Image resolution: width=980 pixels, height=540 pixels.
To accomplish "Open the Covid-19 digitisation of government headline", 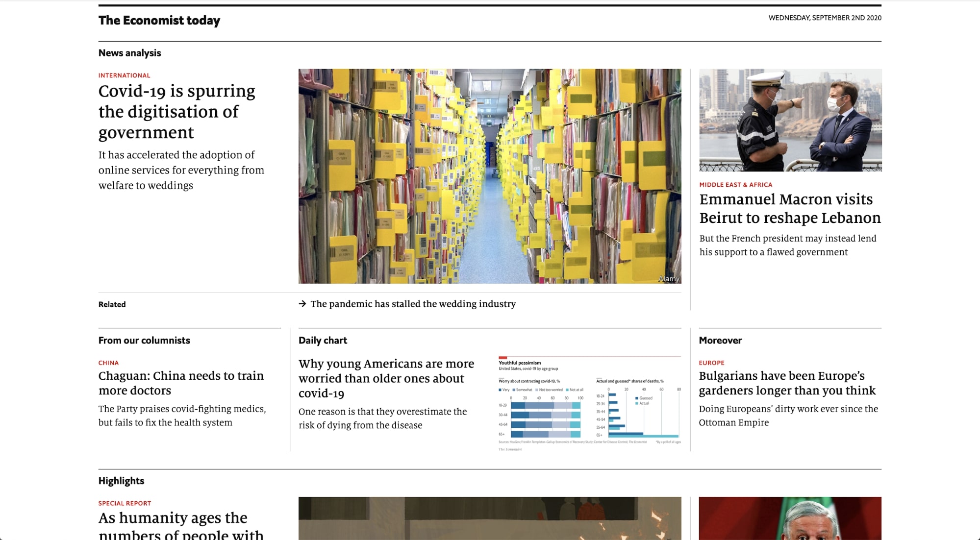I will 177,112.
